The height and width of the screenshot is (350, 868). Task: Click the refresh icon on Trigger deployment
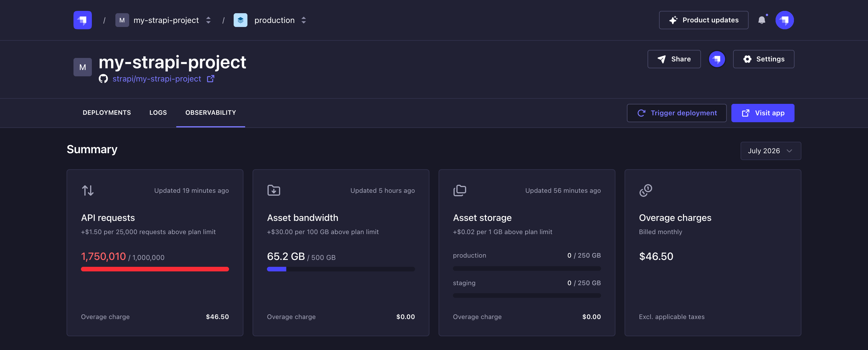click(641, 113)
